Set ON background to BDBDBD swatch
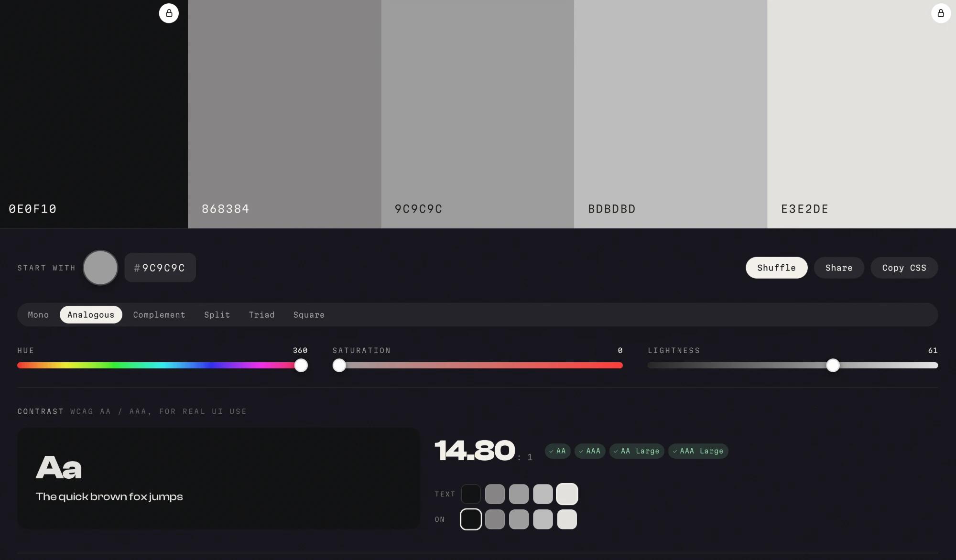The width and height of the screenshot is (956, 560). (543, 519)
